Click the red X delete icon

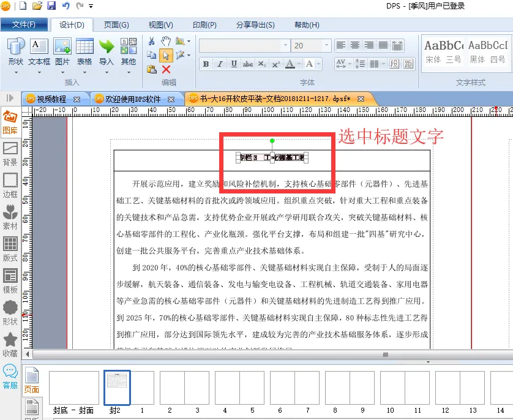click(166, 69)
